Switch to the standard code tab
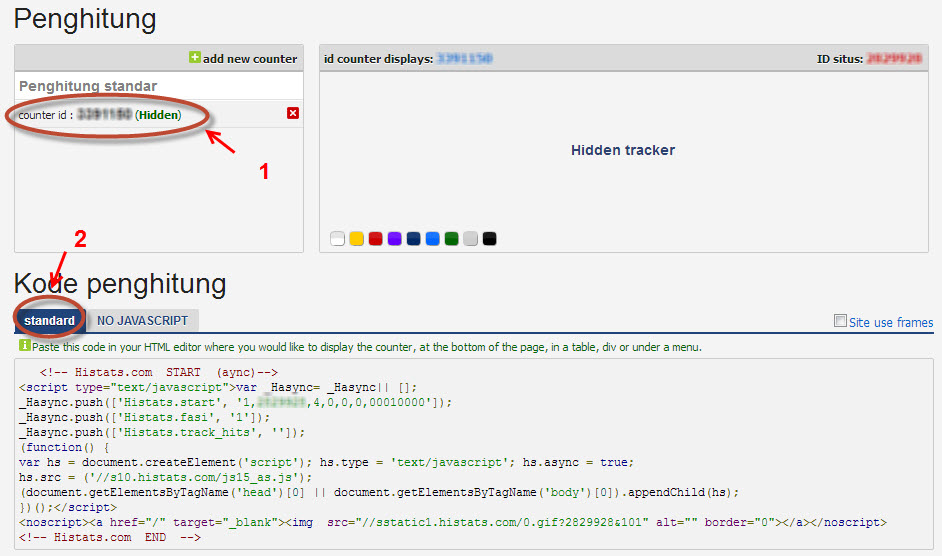This screenshot has width=942, height=556. 49,321
